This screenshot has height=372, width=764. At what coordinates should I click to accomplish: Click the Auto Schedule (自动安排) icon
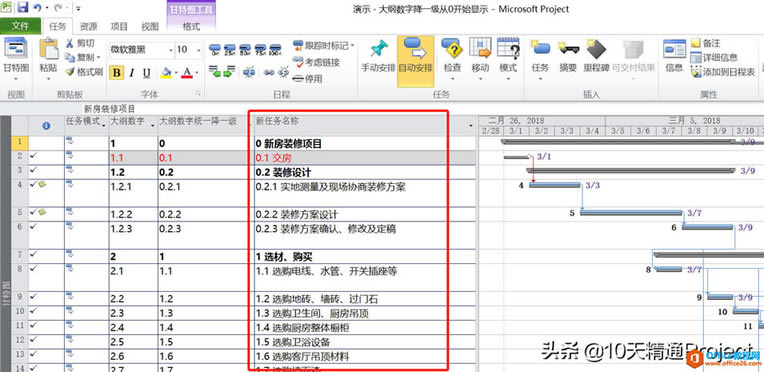click(x=415, y=49)
